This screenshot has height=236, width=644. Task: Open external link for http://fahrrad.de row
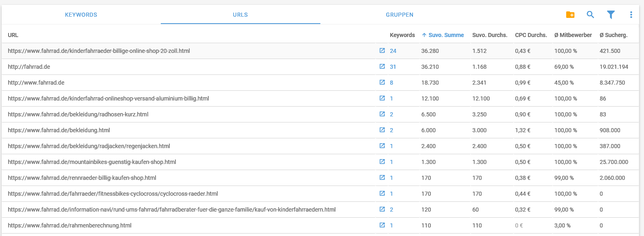pos(382,66)
